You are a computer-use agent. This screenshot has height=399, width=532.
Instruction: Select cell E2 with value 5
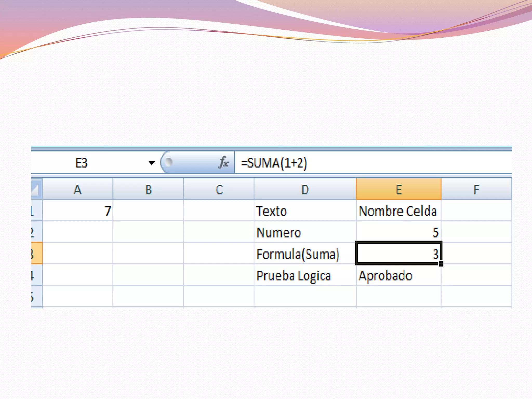pyautogui.click(x=398, y=232)
